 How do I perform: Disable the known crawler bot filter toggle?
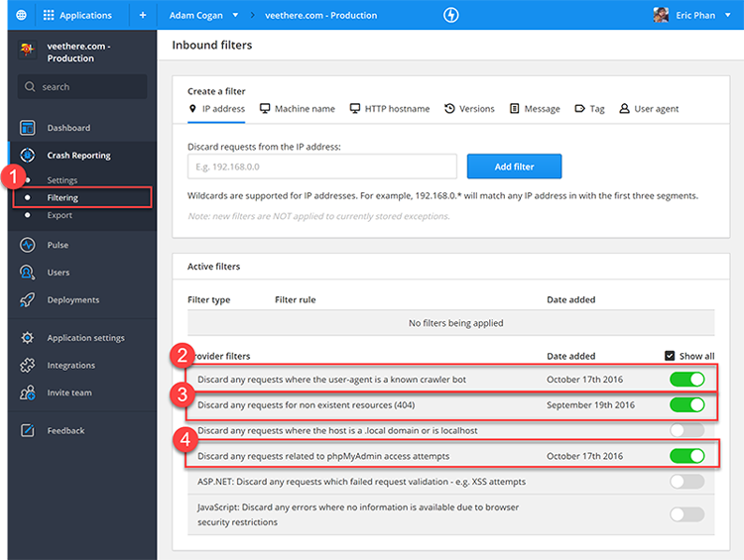click(x=686, y=380)
